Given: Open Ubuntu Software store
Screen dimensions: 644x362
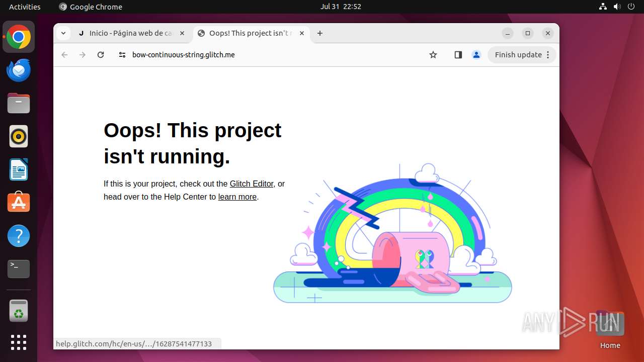Looking at the screenshot, I should click(x=19, y=203).
